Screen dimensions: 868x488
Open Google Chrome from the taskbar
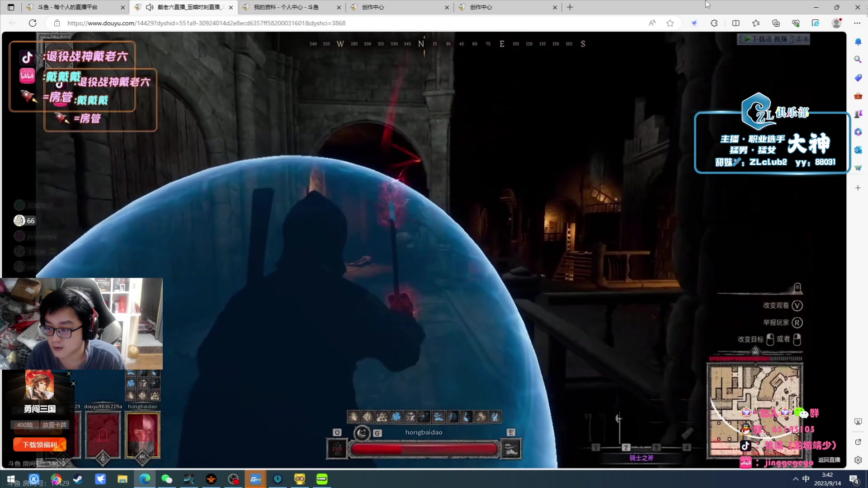[57, 479]
